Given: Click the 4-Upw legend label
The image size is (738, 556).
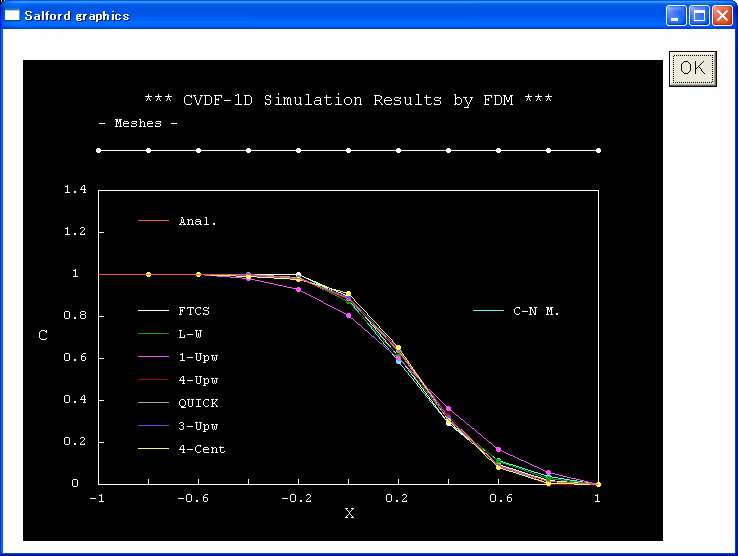Looking at the screenshot, I should point(198,380).
